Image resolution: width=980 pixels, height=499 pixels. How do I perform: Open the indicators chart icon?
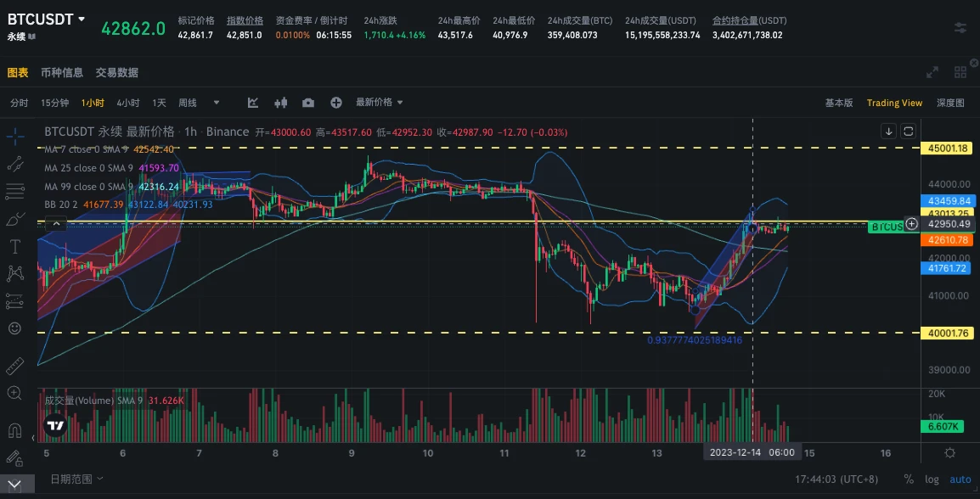pyautogui.click(x=252, y=102)
